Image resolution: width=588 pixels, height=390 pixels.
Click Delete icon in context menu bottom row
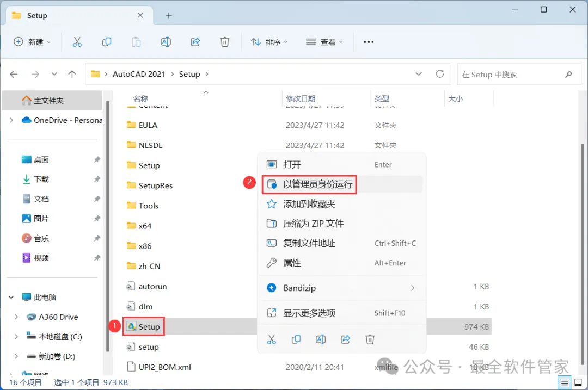click(x=370, y=339)
